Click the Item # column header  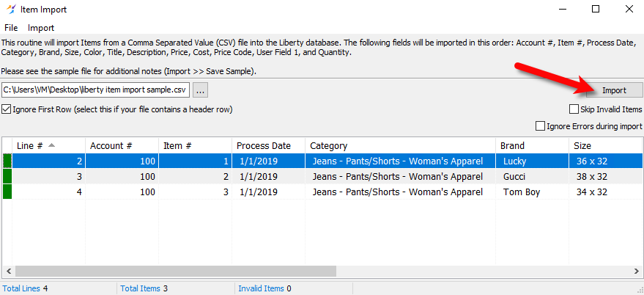(x=196, y=145)
